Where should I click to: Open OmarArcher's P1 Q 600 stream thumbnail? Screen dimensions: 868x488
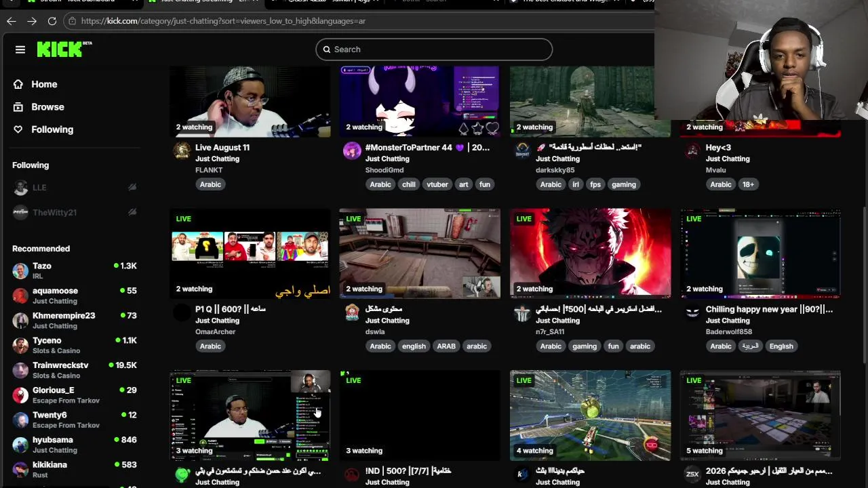(250, 253)
